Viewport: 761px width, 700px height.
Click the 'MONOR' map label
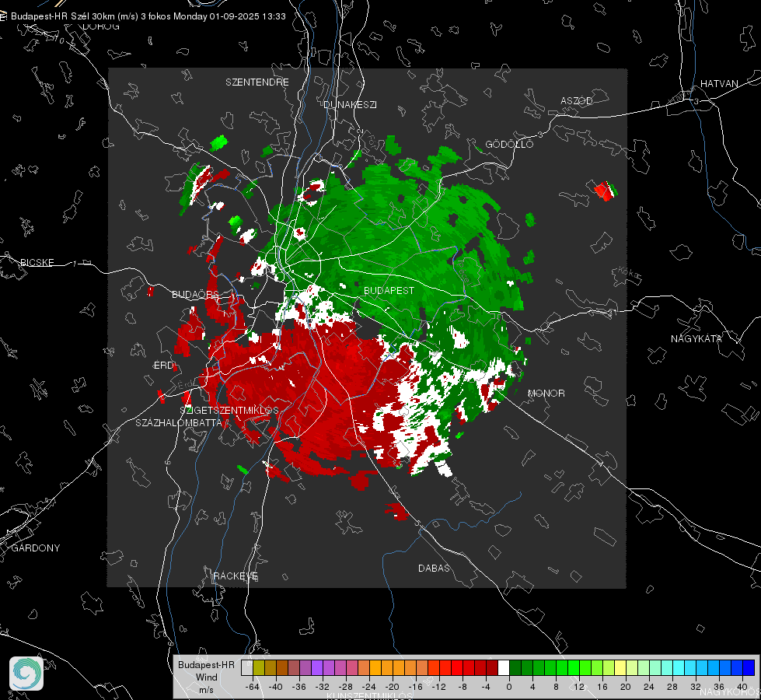click(x=546, y=393)
